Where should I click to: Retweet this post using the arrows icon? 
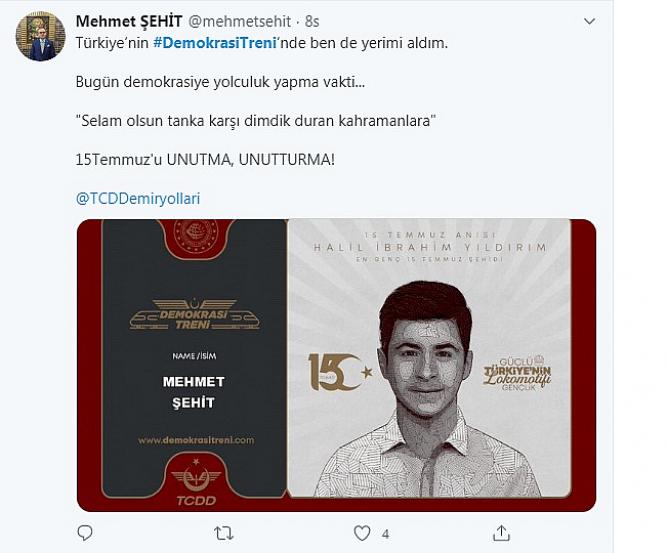224,533
